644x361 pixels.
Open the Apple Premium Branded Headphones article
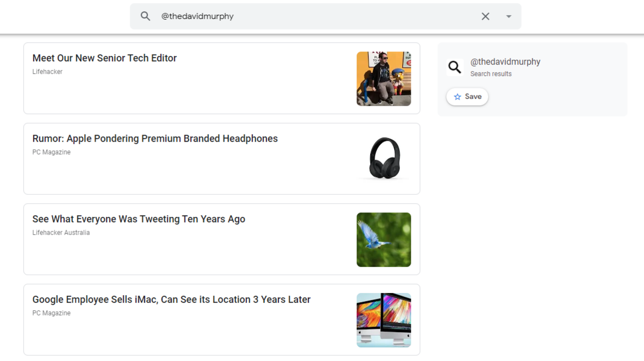(x=155, y=138)
